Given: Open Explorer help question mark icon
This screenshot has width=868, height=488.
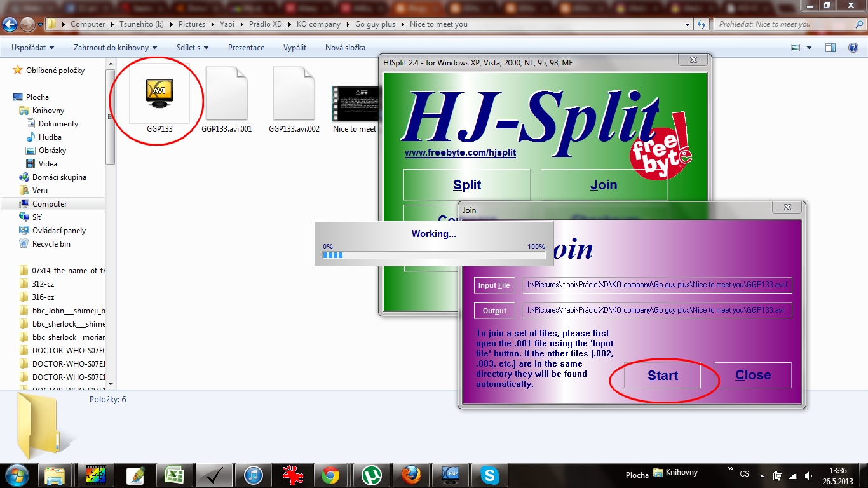Looking at the screenshot, I should [x=853, y=48].
